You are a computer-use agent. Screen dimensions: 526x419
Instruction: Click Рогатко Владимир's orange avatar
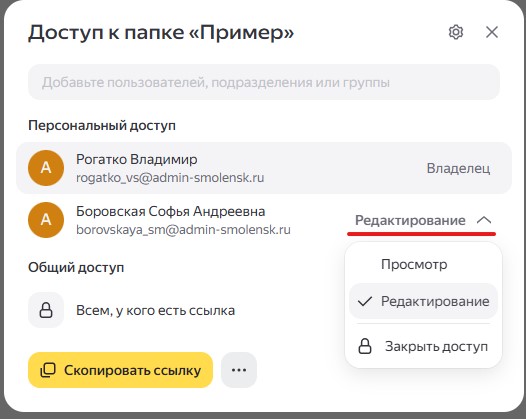click(46, 168)
